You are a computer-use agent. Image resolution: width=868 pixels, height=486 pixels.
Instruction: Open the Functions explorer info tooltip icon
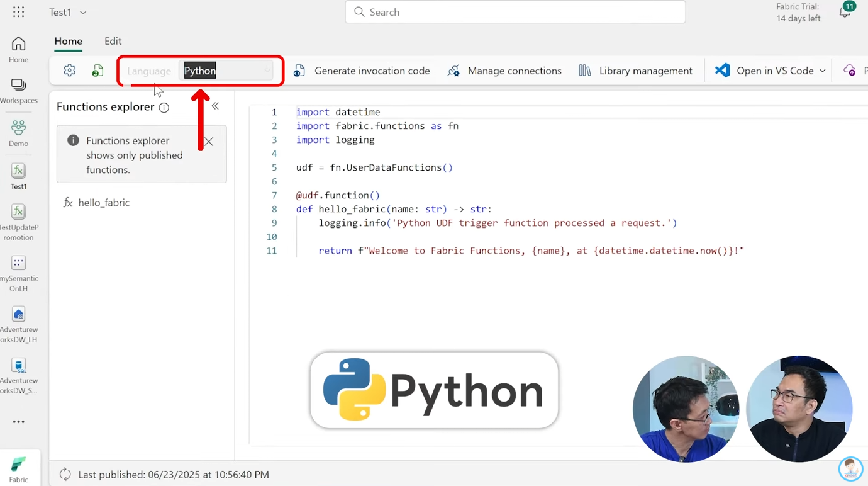point(164,107)
